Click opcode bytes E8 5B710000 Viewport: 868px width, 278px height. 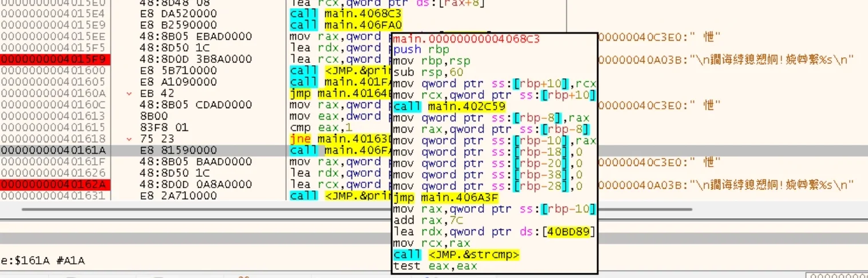point(179,70)
